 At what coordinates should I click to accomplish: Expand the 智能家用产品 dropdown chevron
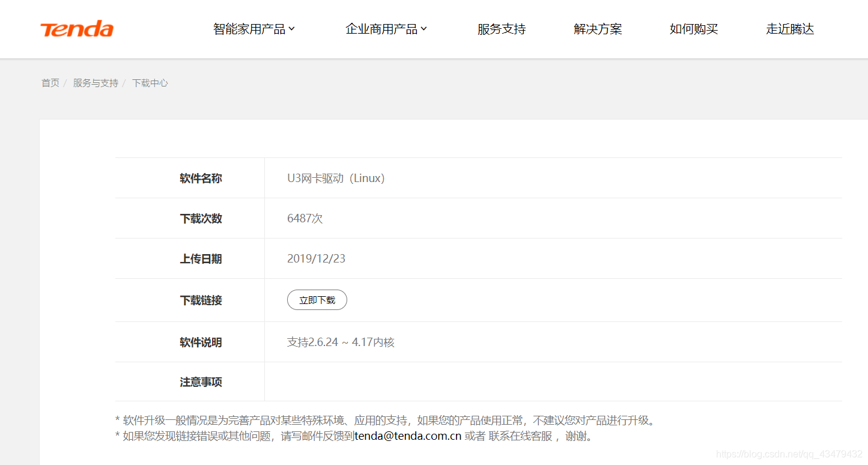coord(291,29)
